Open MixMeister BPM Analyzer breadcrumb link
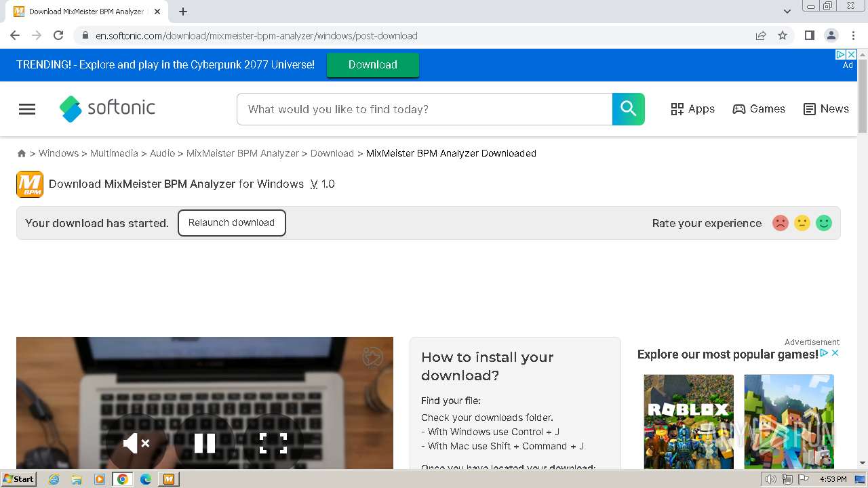The height and width of the screenshot is (488, 868). coord(243,154)
